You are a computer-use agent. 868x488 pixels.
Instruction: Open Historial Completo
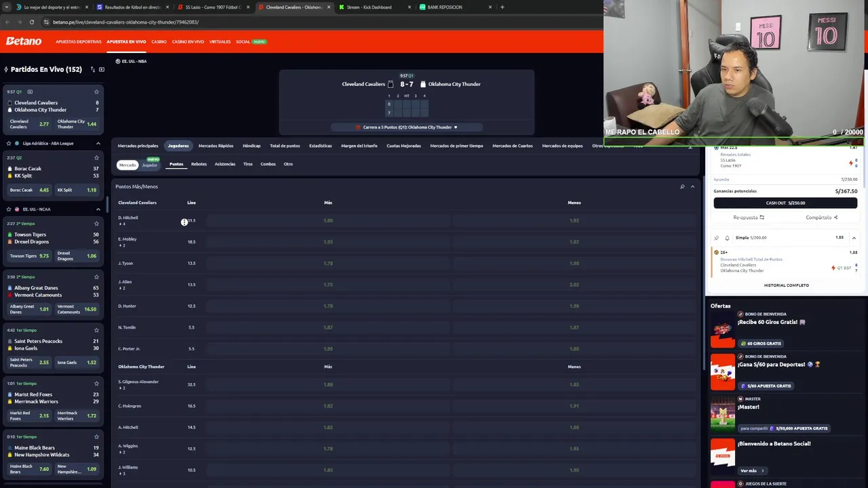(x=786, y=285)
